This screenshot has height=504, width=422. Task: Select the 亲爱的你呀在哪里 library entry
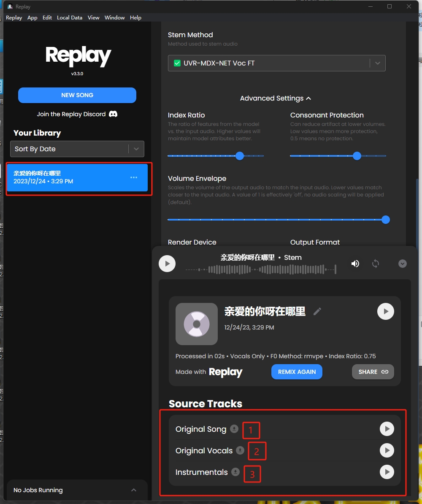[77, 177]
